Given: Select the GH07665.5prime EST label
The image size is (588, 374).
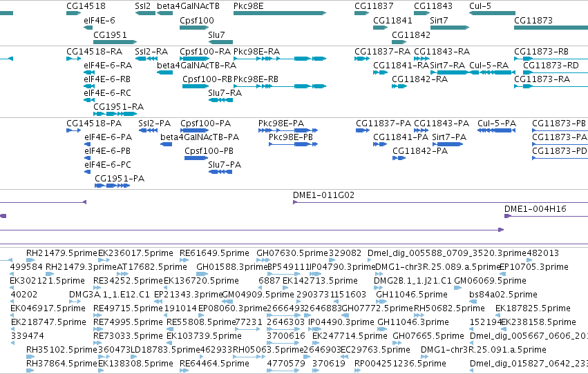Looking at the screenshot, I should [x=428, y=336].
